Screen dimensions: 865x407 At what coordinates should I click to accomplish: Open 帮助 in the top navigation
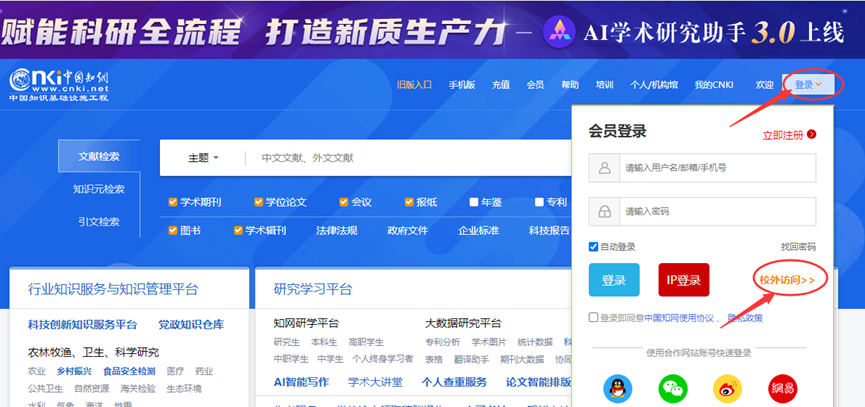coord(570,85)
